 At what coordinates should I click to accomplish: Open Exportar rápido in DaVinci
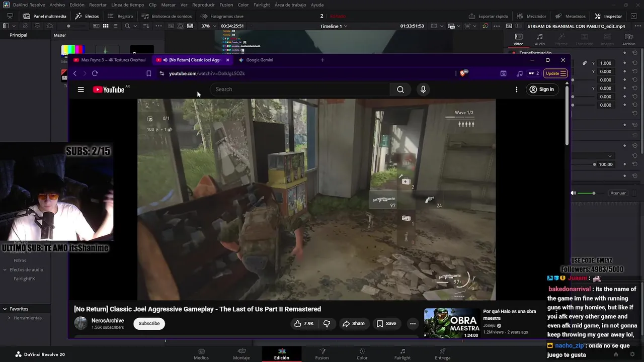488,16
